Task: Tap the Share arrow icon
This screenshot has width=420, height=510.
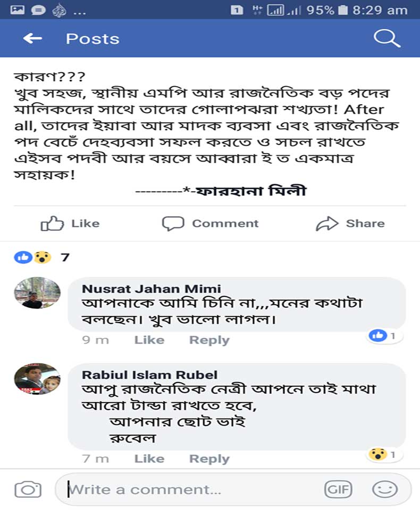Action: click(x=327, y=224)
